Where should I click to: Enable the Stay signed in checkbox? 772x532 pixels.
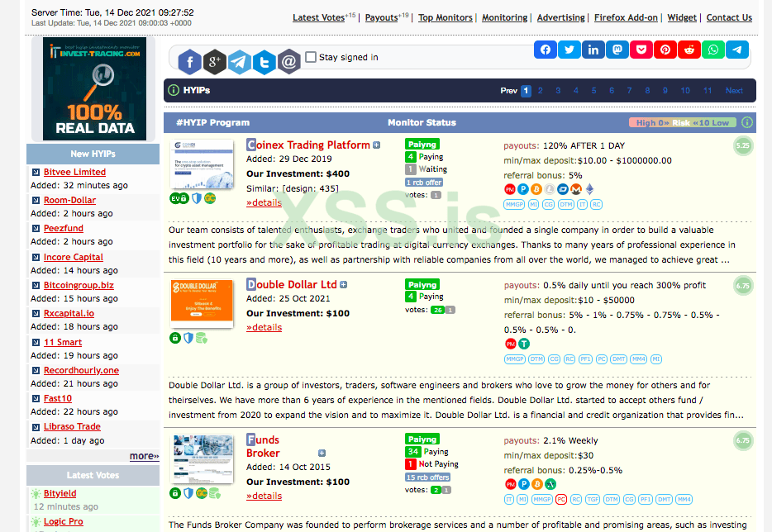(x=311, y=57)
